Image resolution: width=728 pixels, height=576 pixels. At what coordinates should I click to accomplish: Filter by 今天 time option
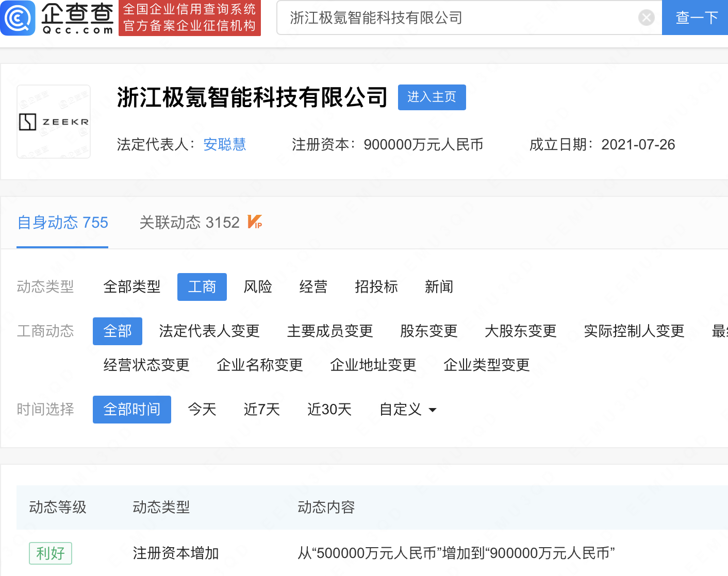point(202,410)
